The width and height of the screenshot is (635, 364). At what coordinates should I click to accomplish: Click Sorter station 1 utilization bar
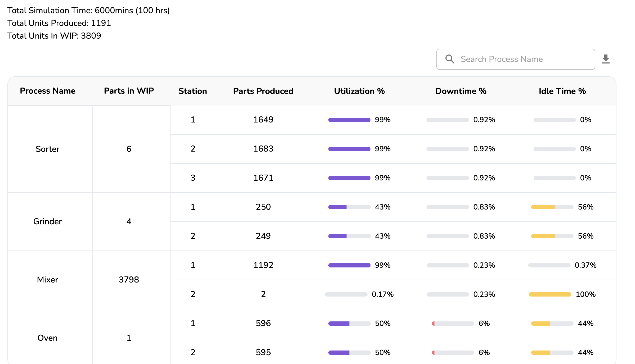[349, 120]
